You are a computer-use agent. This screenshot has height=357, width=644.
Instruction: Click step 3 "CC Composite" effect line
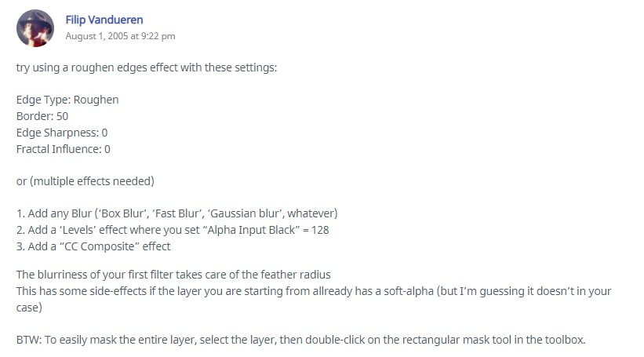pyautogui.click(x=93, y=246)
